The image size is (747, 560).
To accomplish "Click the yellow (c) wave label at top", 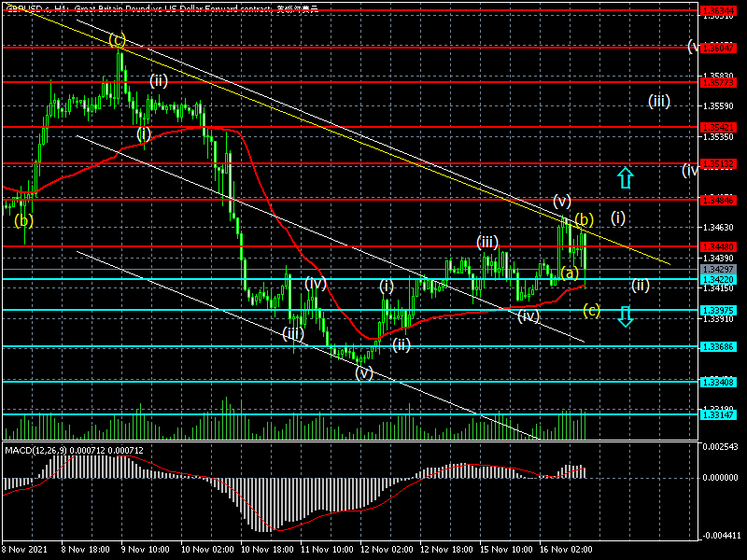I will coord(117,39).
